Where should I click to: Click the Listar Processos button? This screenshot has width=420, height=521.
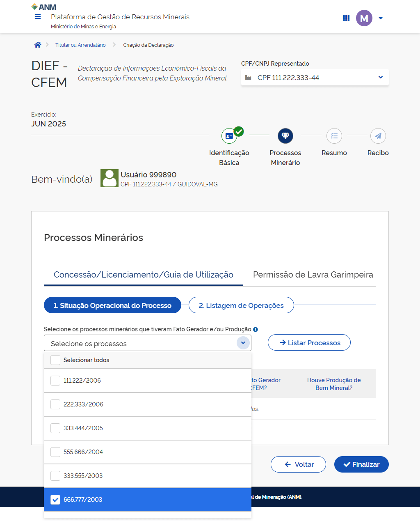click(309, 343)
